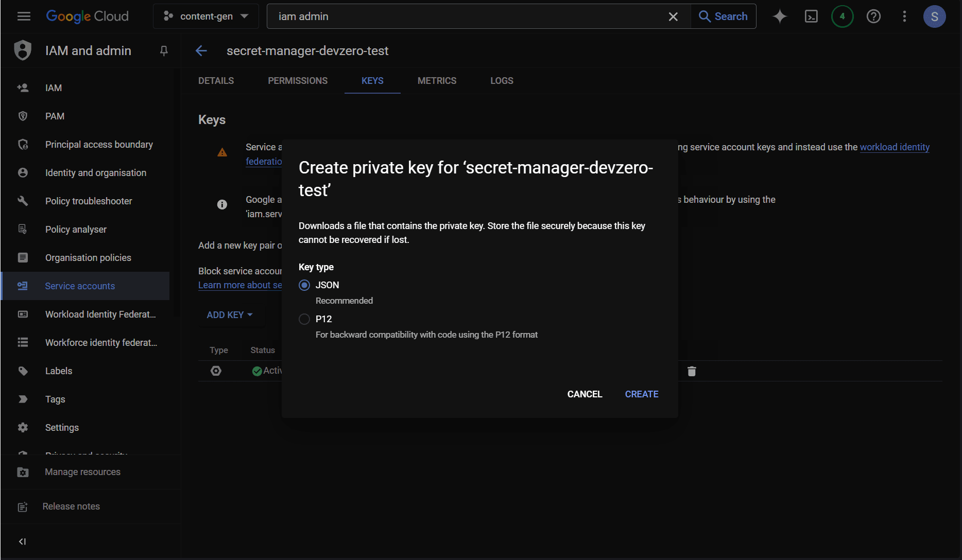Click the Status column header
962x560 pixels.
263,350
